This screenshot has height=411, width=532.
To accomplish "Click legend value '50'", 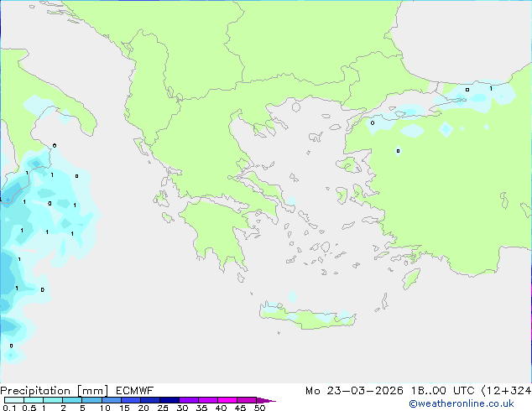I will pyautogui.click(x=259, y=408).
